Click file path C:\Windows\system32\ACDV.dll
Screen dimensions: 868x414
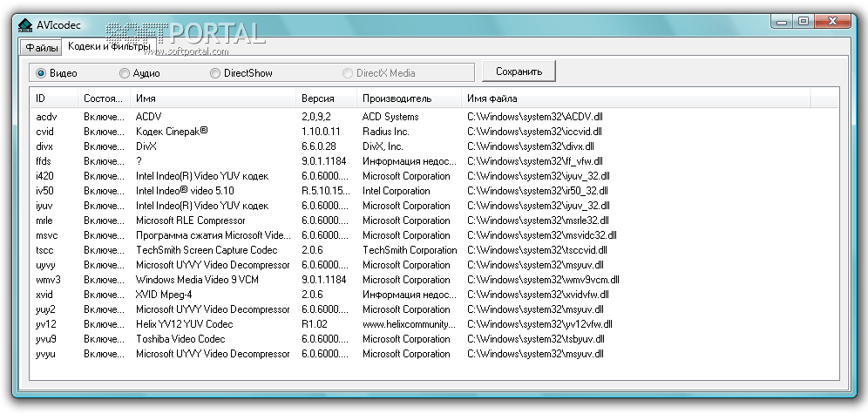534,117
